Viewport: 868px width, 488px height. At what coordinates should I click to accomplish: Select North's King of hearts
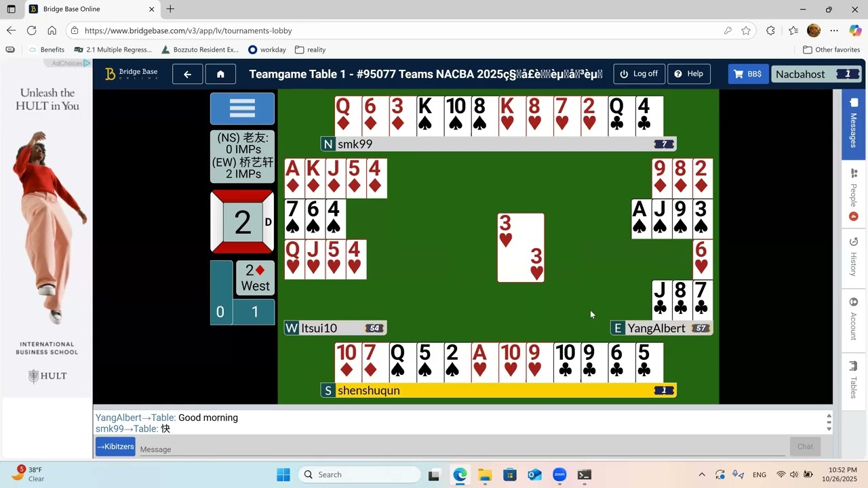point(513,116)
